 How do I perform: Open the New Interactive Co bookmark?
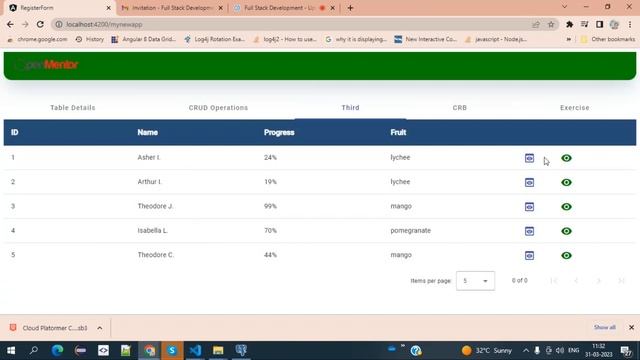coord(426,39)
